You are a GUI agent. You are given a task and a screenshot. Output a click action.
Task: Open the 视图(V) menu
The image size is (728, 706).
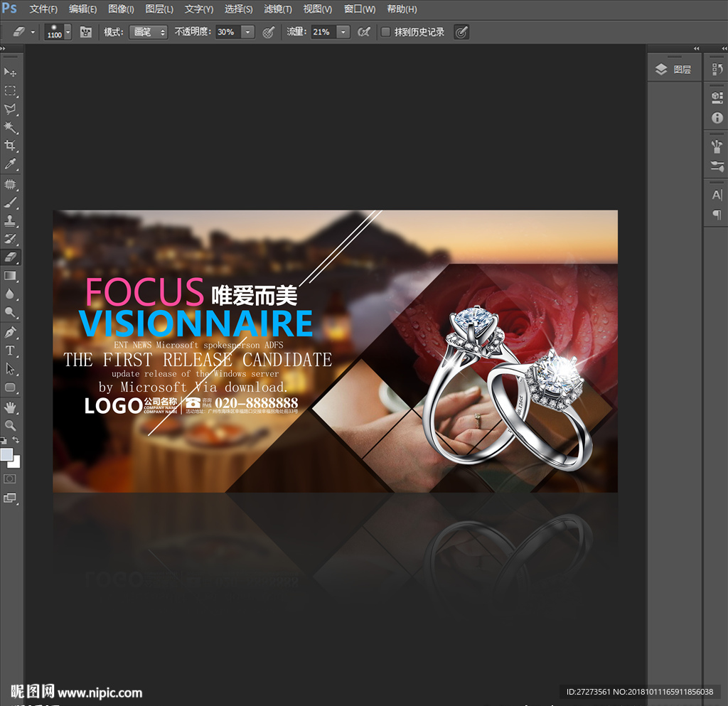318,9
